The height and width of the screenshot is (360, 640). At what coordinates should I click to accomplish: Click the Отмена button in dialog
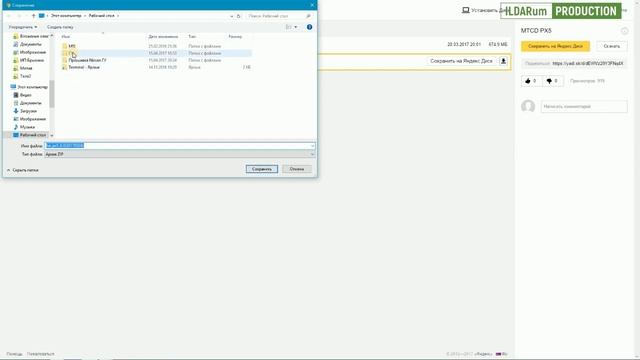[297, 169]
